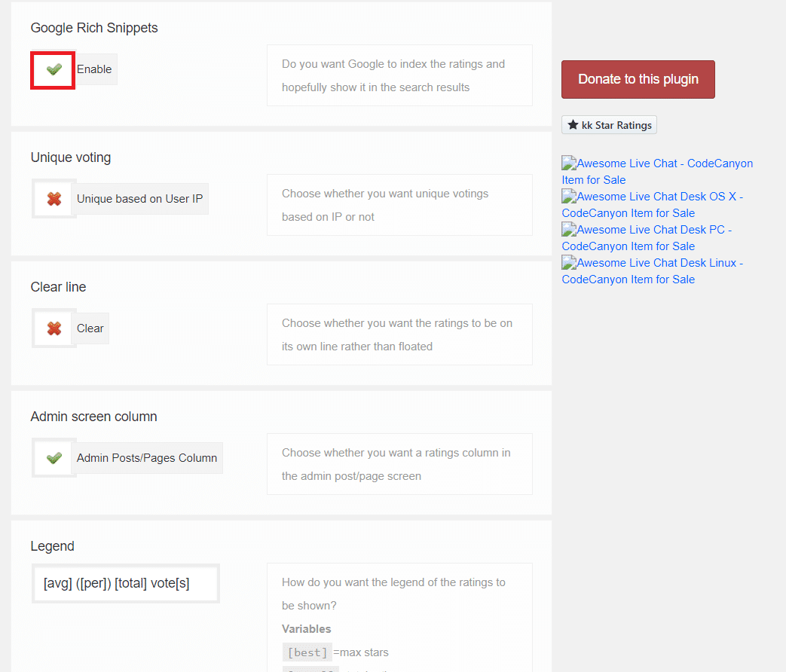The width and height of the screenshot is (786, 672).
Task: Click the 'Clear' option label
Action: (x=90, y=328)
